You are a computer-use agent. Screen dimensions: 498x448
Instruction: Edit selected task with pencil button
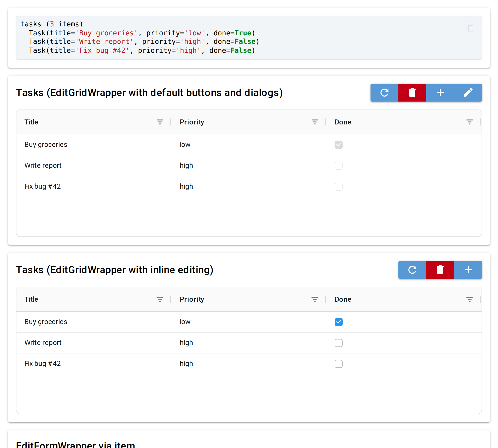[x=468, y=93]
